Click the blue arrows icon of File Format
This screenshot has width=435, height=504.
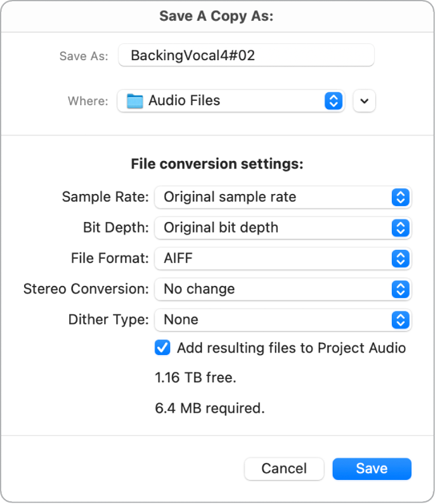[x=400, y=258]
